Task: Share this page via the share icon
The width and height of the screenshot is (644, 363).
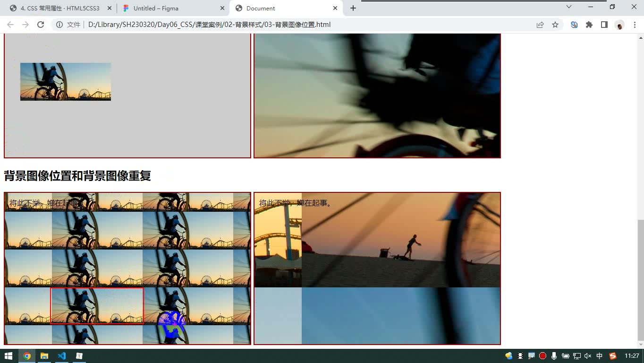Action: pyautogui.click(x=540, y=25)
